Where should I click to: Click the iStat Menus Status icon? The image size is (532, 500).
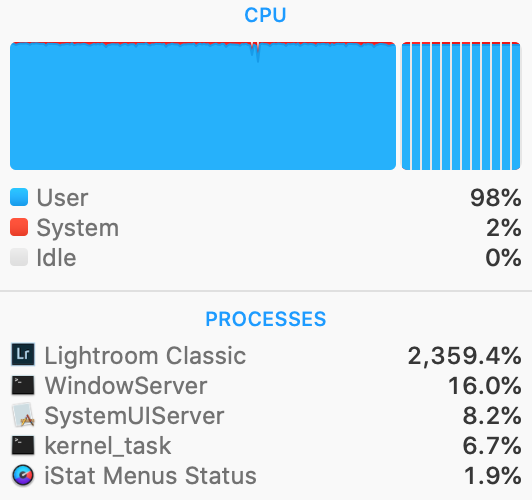tap(23, 475)
